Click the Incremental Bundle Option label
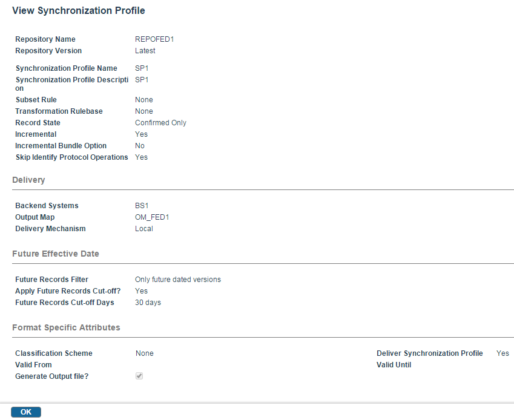This screenshot has width=514, height=420. click(61, 146)
